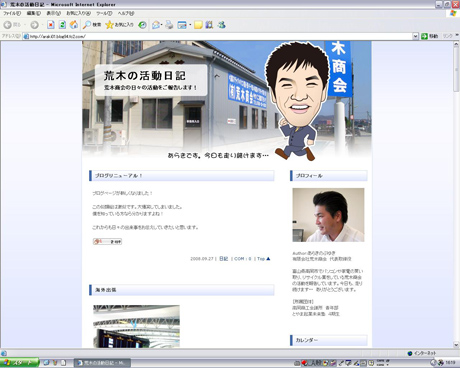
Task: Open the Messenger toolbar icon
Action: pos(222,25)
